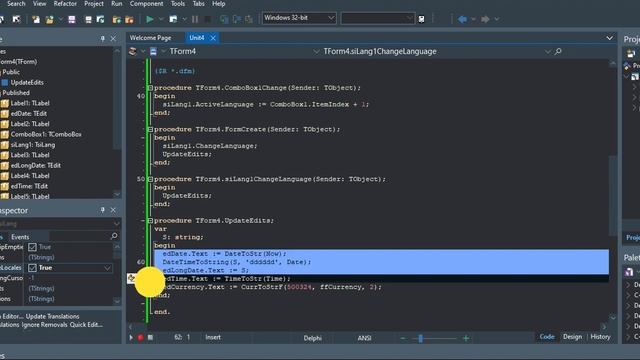Select edTime: TEdit in Structure tree
The width and height of the screenshot is (640, 360).
[x=29, y=186]
